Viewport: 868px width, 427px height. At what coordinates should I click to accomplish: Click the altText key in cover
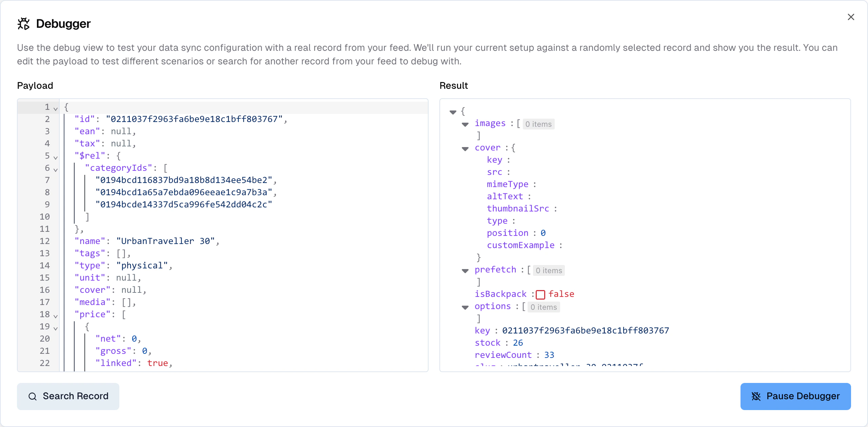pyautogui.click(x=505, y=197)
